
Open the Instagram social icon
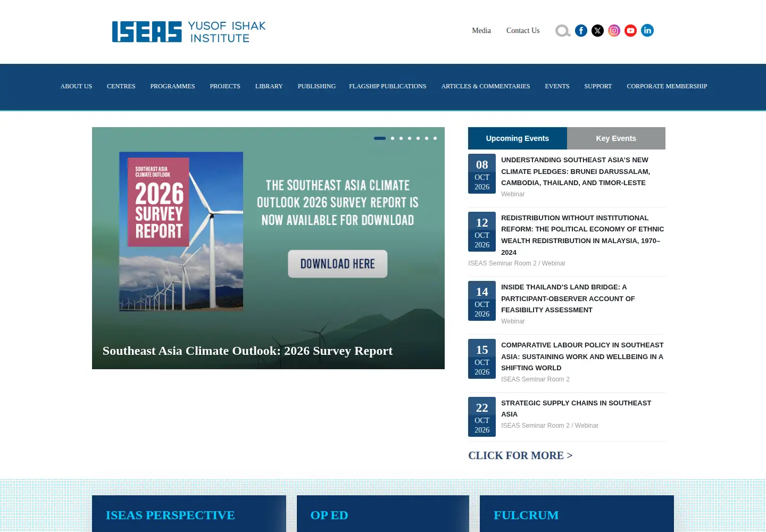pos(614,31)
